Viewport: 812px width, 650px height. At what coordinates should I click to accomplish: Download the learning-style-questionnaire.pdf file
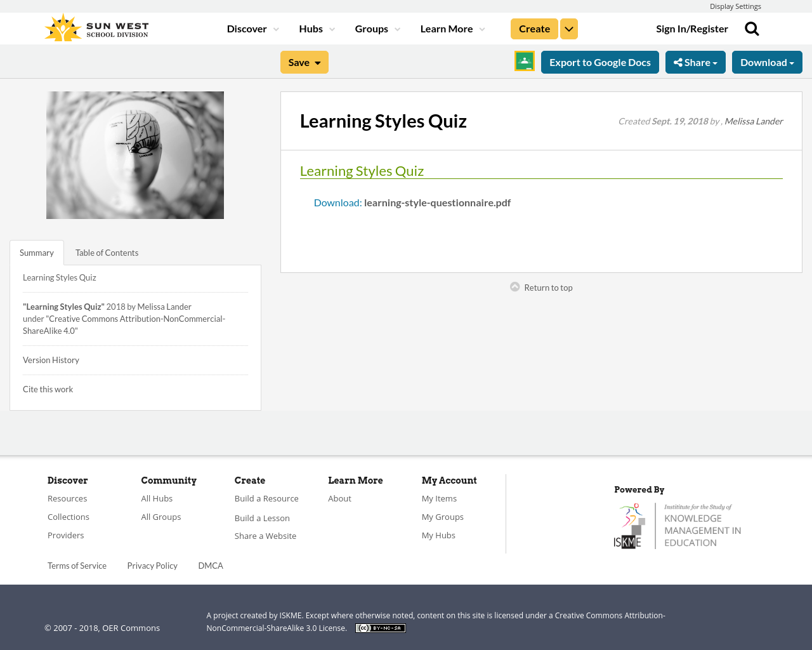pyautogui.click(x=337, y=202)
